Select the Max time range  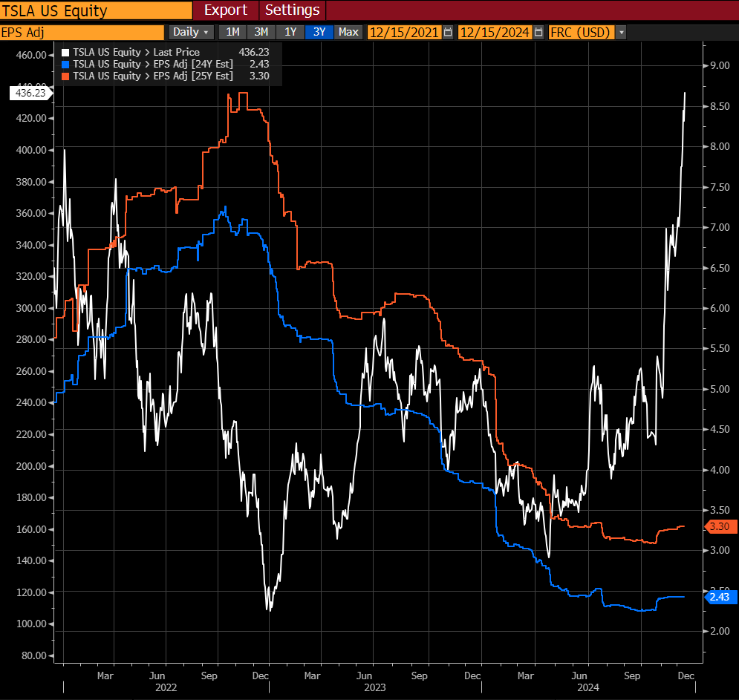pyautogui.click(x=348, y=32)
